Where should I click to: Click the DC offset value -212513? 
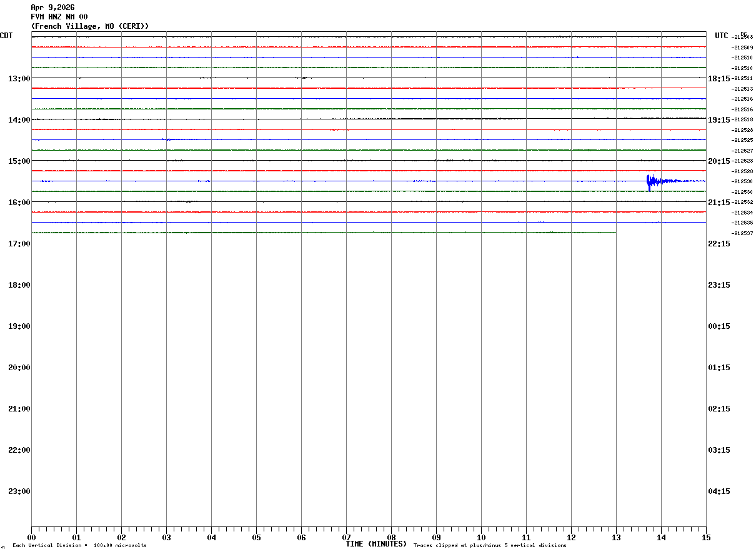tap(743, 89)
